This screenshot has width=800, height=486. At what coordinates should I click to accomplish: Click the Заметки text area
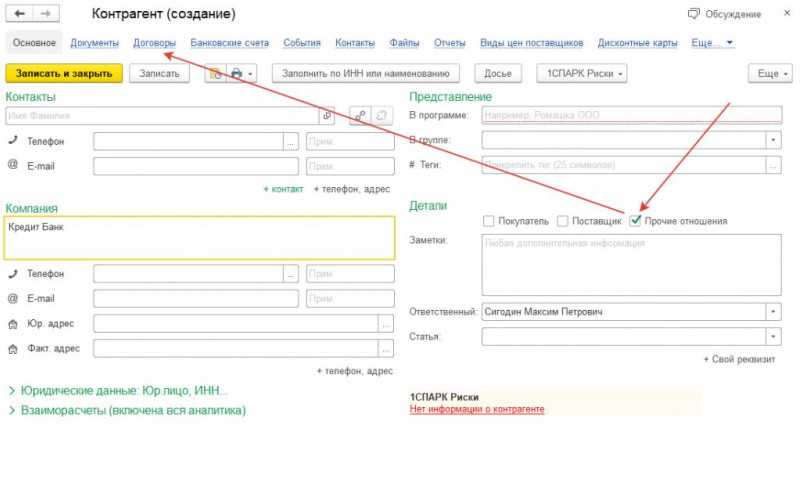tap(632, 265)
